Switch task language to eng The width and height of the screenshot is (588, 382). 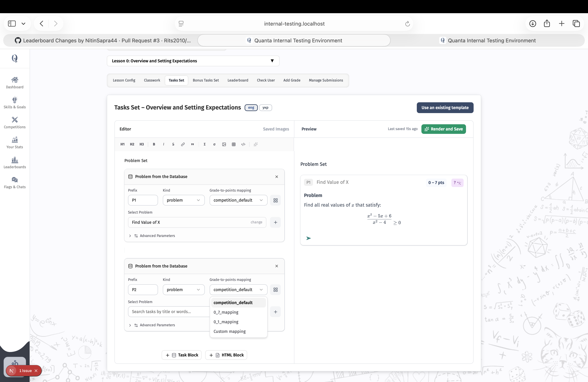click(251, 108)
